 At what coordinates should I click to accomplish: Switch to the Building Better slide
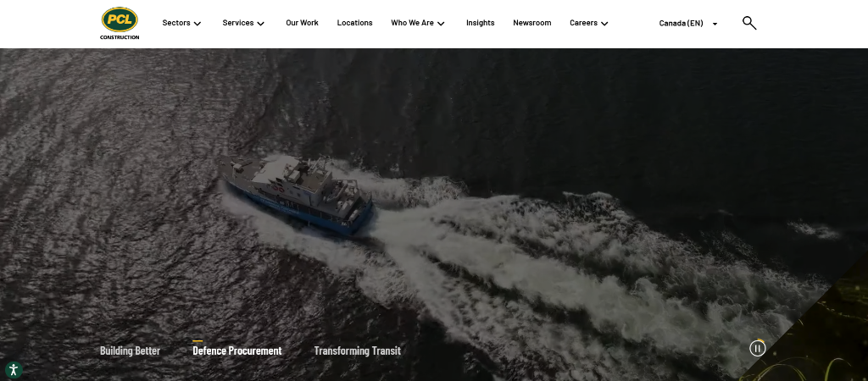[130, 351]
